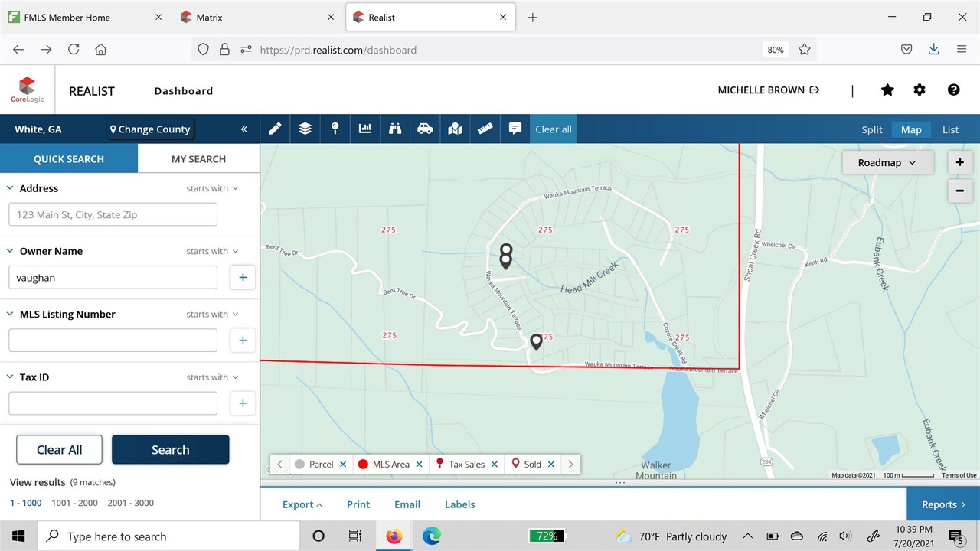Select the ruler measure tool
The height and width of the screenshot is (551, 980).
[485, 129]
